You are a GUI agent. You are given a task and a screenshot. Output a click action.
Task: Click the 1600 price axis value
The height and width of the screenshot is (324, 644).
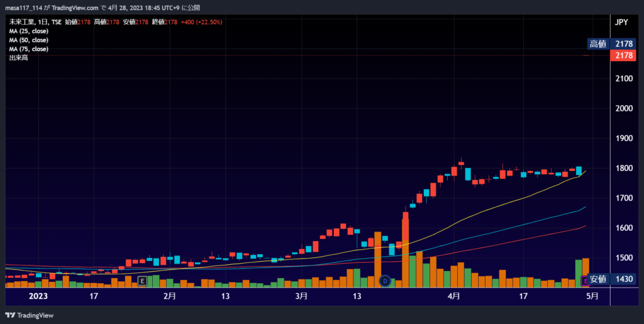[623, 228]
